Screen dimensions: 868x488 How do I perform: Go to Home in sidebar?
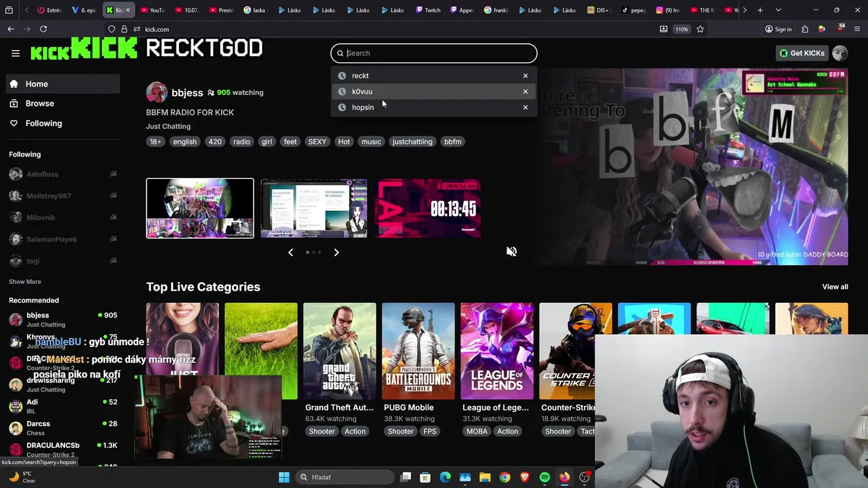pyautogui.click(x=63, y=84)
